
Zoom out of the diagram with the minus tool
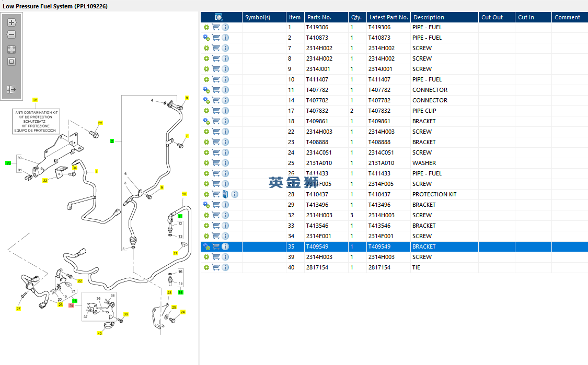(x=11, y=35)
